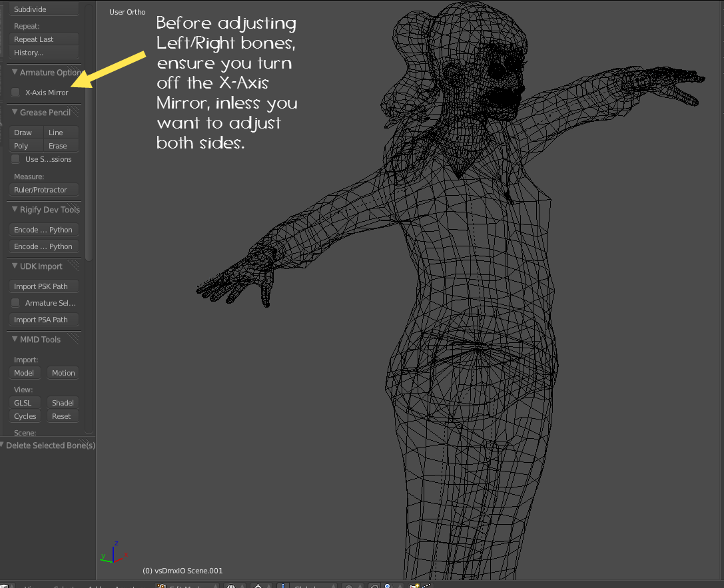Choose the Grease Pencil Erase tool
The image size is (724, 588).
tap(61, 146)
